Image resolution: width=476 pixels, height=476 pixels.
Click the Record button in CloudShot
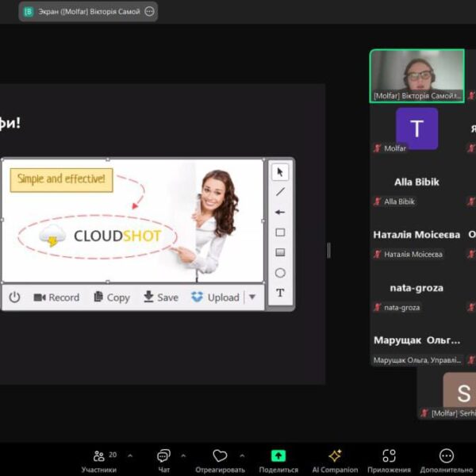(x=56, y=297)
